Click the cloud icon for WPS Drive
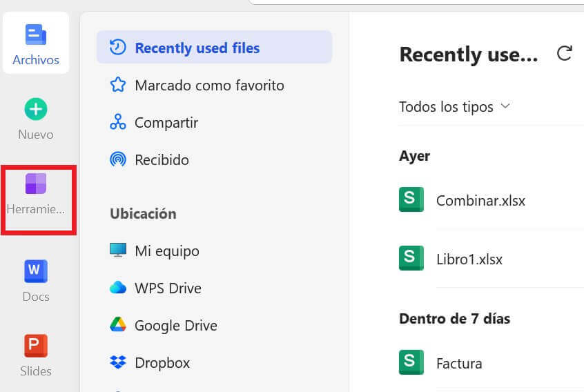 coord(118,288)
